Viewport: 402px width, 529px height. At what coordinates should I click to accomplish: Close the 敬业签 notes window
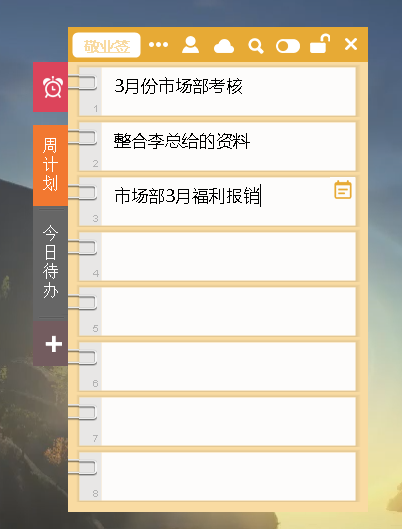click(351, 44)
